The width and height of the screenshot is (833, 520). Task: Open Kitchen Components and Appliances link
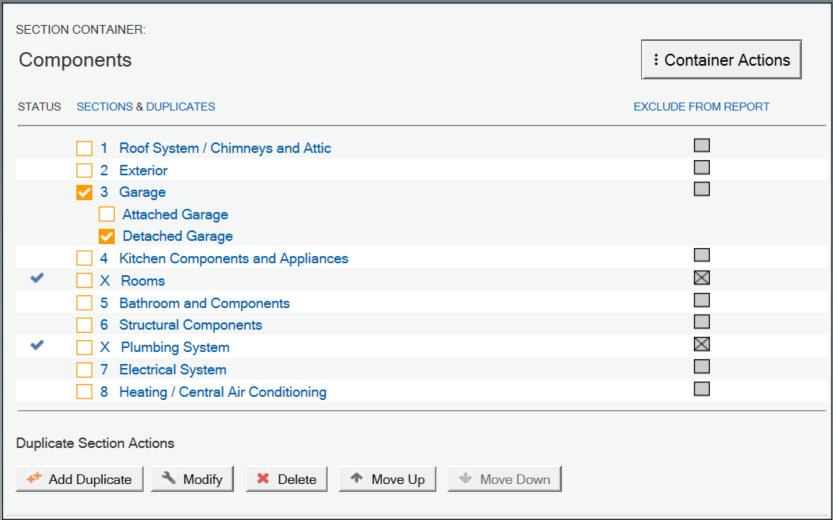coord(234,259)
